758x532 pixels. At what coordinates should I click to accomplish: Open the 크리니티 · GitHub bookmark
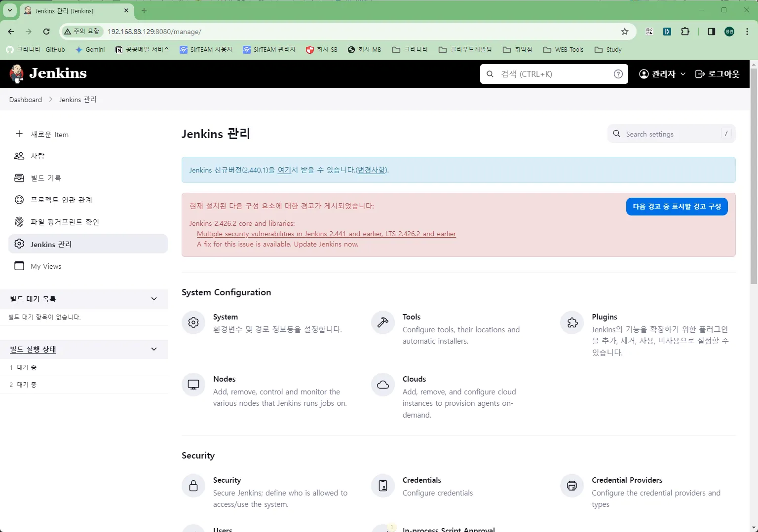click(36, 50)
